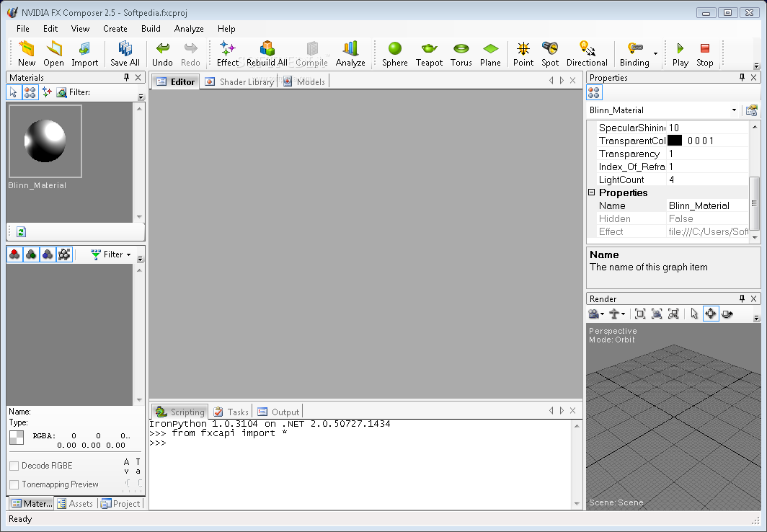Toggle alpha channel in texture viewer
The width and height of the screenshot is (767, 532).
coord(64,254)
